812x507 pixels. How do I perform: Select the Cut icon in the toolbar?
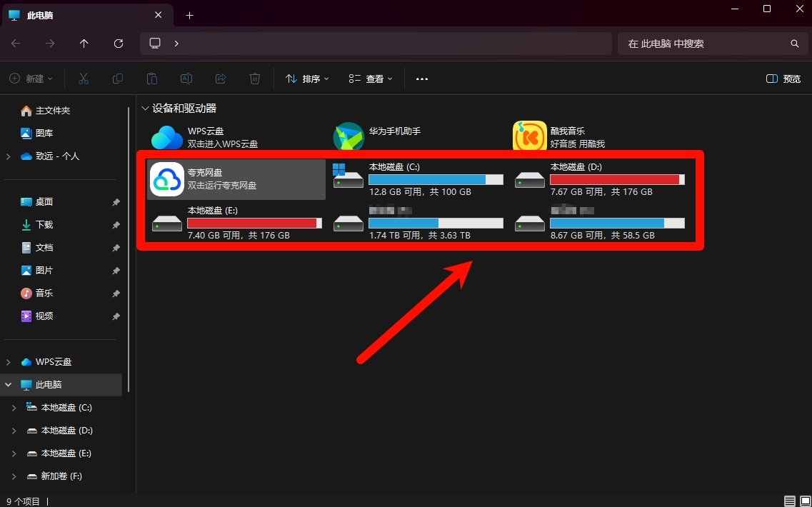coord(84,79)
